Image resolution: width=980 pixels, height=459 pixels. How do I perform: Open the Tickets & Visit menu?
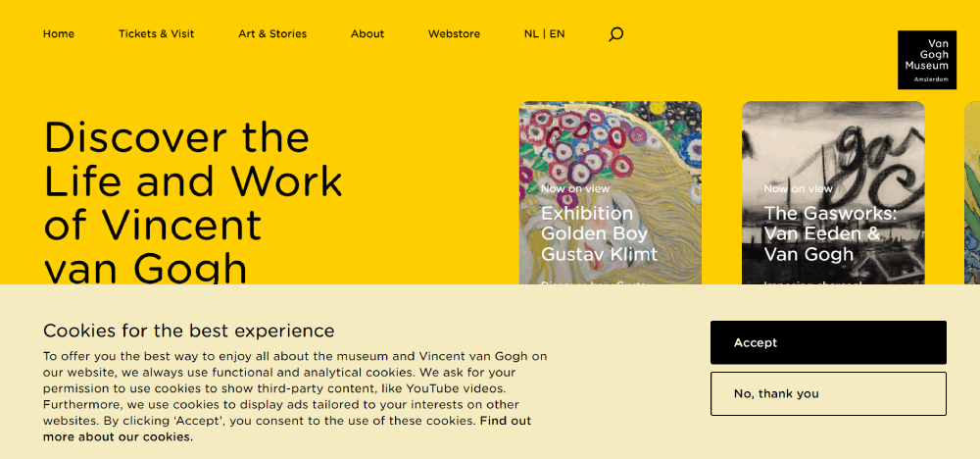pyautogui.click(x=156, y=34)
